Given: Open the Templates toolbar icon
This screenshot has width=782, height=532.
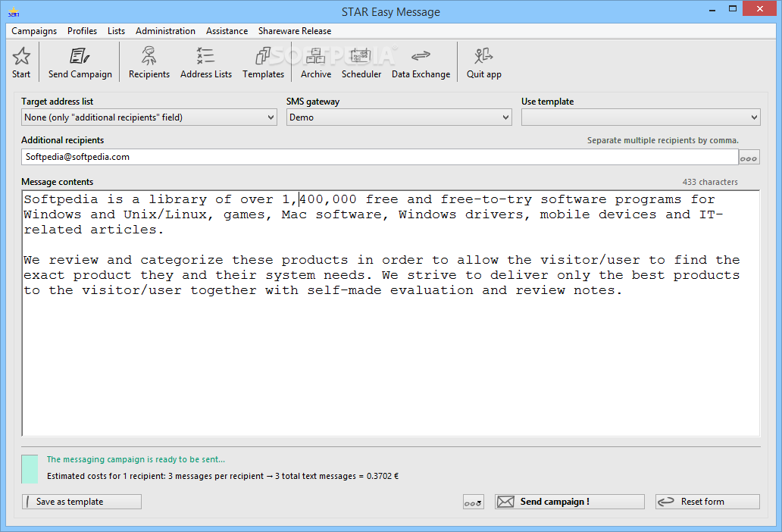Looking at the screenshot, I should pyautogui.click(x=263, y=56).
